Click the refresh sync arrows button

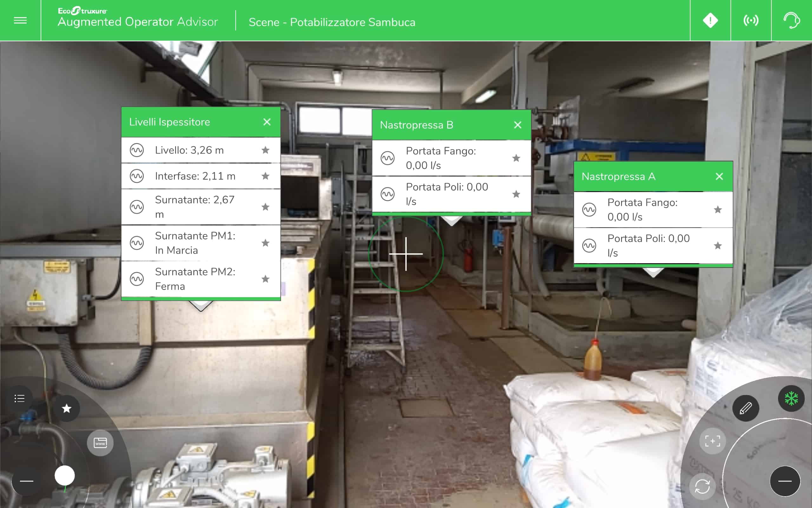pos(702,486)
